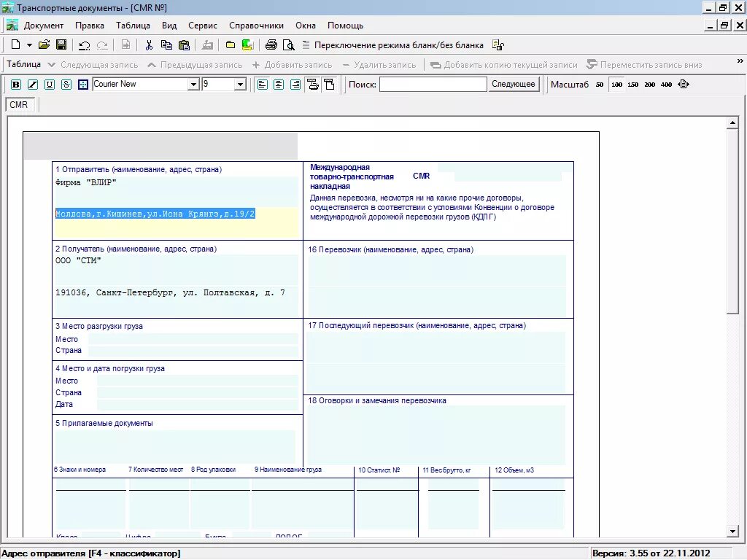
Task: Paste from the clipboard
Action: point(184,44)
